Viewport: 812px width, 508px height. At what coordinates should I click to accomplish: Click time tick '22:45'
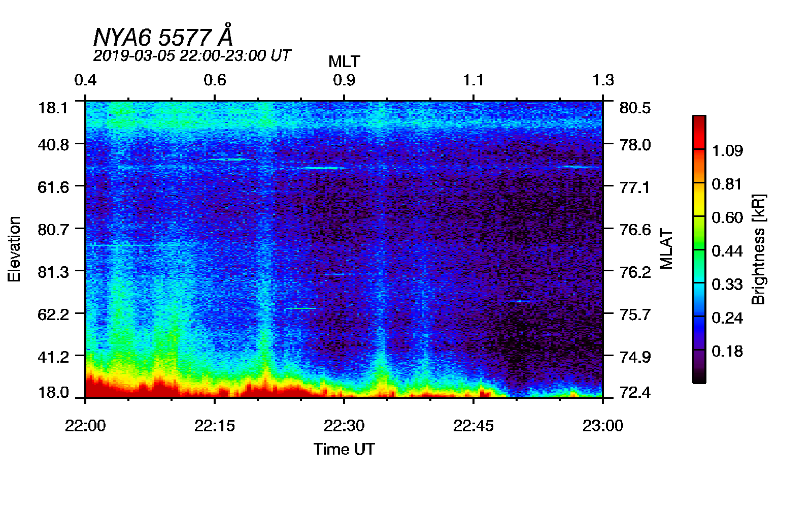coord(473,426)
